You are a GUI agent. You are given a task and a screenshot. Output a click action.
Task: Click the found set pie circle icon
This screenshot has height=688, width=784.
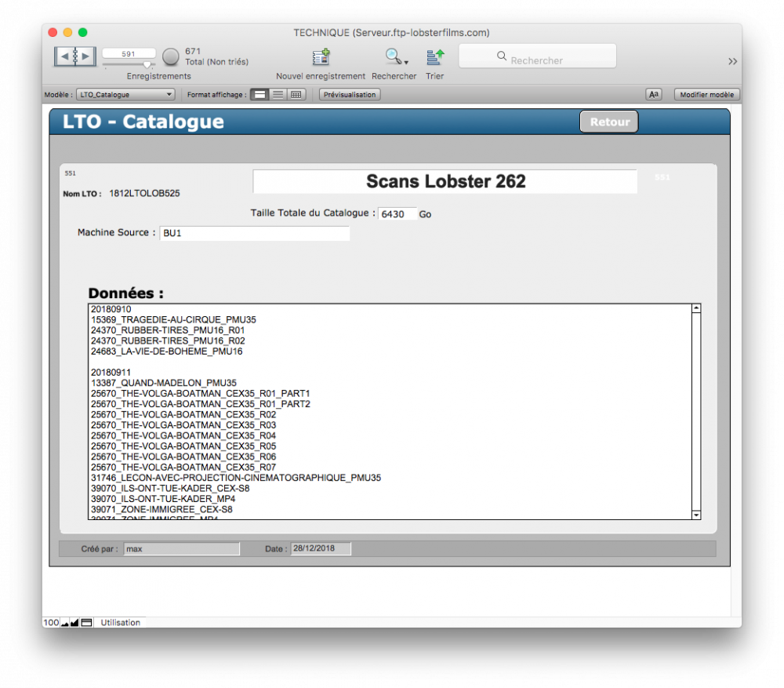point(171,56)
